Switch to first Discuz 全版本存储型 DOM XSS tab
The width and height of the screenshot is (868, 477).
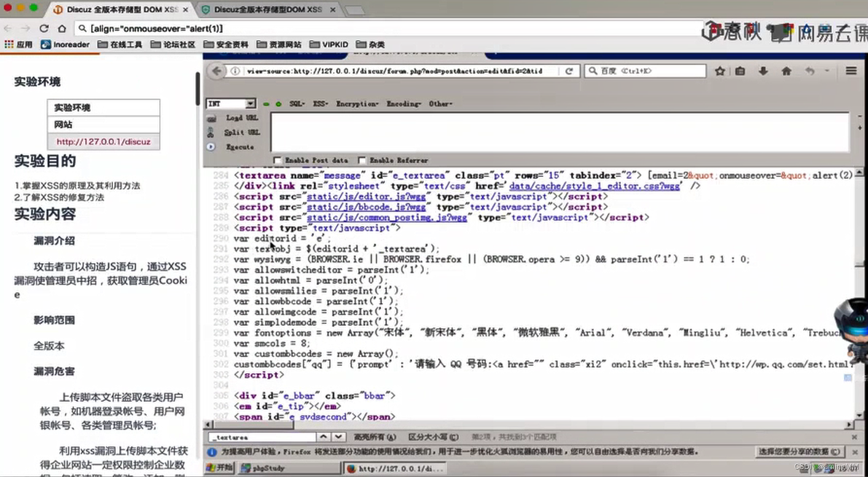[121, 10]
